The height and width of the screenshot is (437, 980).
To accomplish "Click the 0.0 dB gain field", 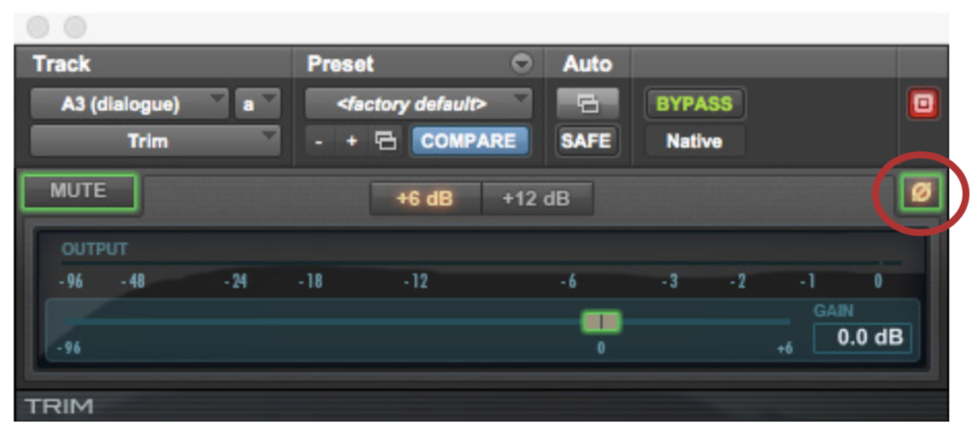I will 862,338.
